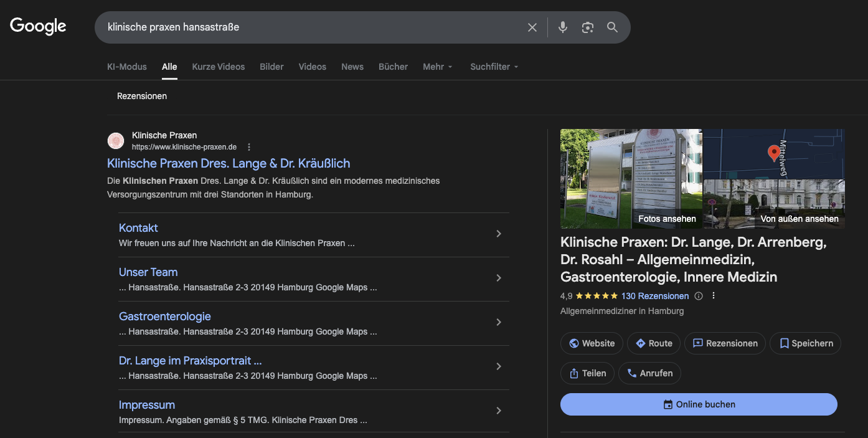Expand chevron on Dr. Lange Praxisportrait row
Screen dimensions: 868x438
[x=499, y=366]
